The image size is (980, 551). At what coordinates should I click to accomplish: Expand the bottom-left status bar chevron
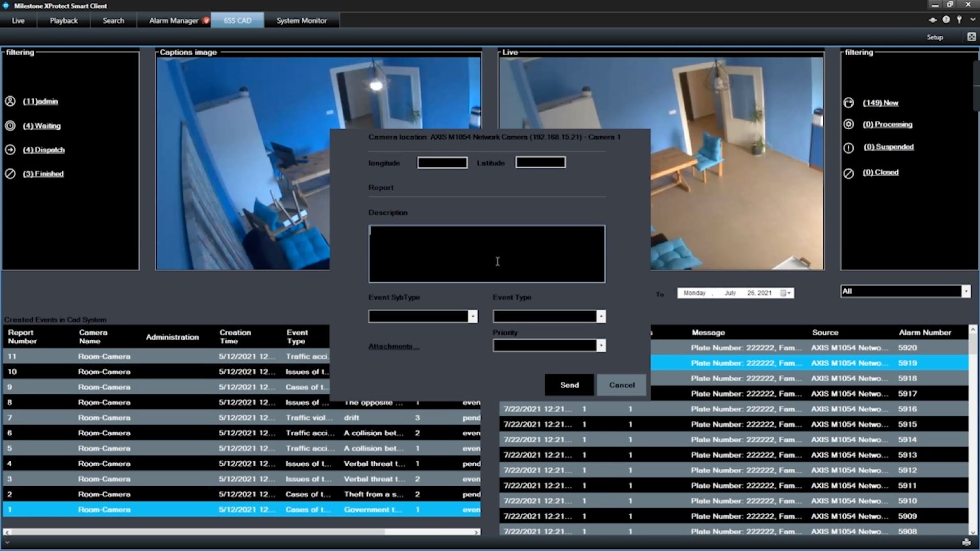(x=7, y=543)
